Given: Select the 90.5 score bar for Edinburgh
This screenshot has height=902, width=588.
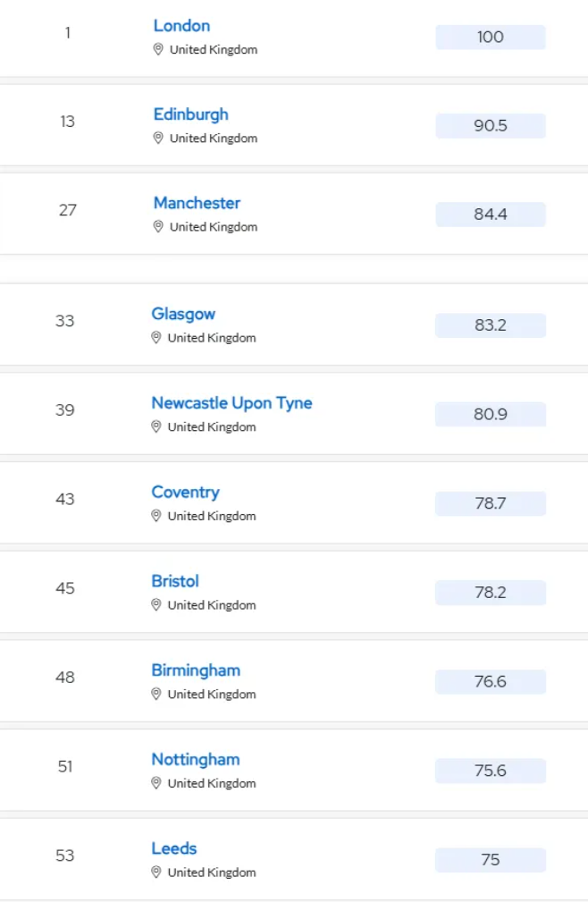Looking at the screenshot, I should pyautogui.click(x=491, y=125).
